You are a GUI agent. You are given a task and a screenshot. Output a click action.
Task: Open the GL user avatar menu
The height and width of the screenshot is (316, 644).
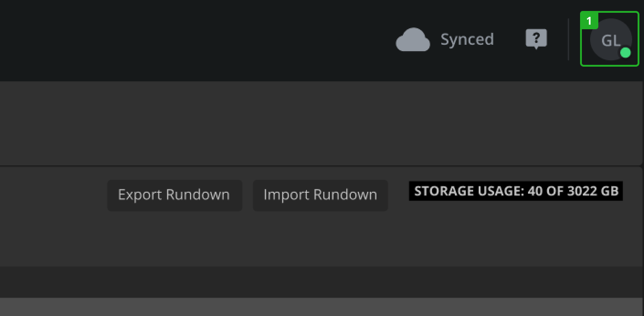(x=610, y=39)
